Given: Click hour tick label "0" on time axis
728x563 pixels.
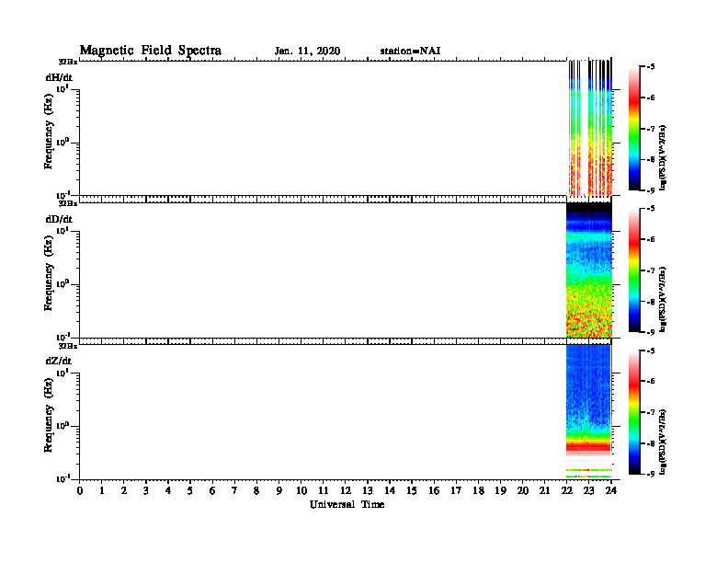Looking at the screenshot, I should [x=80, y=490].
